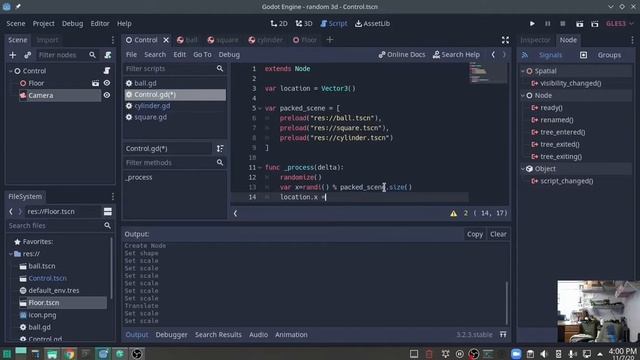This screenshot has width=640, height=360.
Task: Open the Animation bottom panel
Action: click(x=291, y=335)
